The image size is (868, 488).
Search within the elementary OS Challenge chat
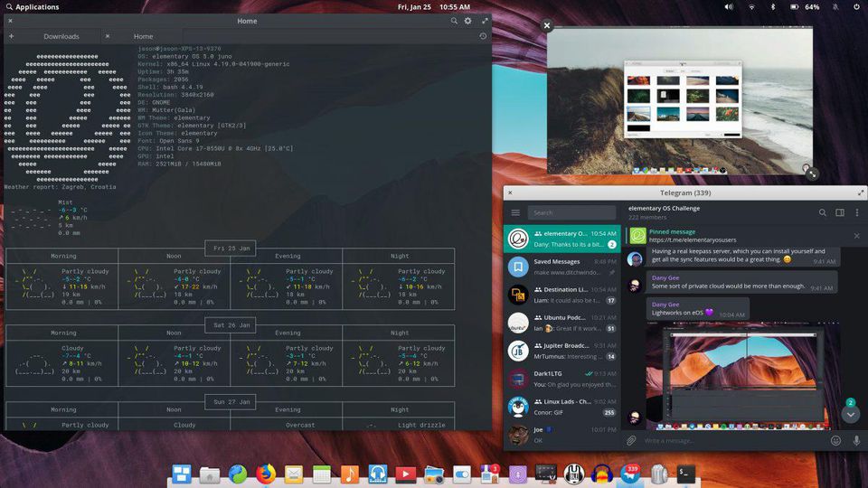click(823, 213)
